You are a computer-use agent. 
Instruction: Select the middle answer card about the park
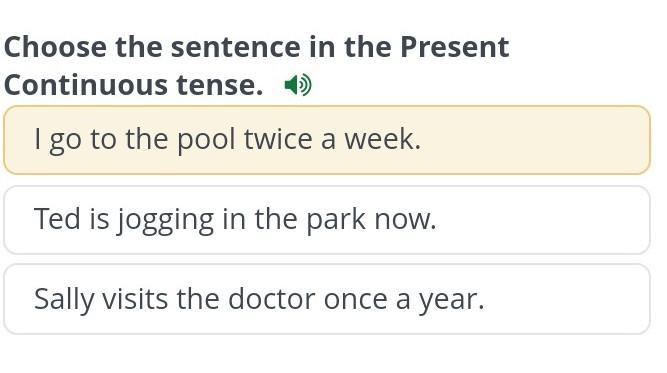pyautogui.click(x=327, y=220)
